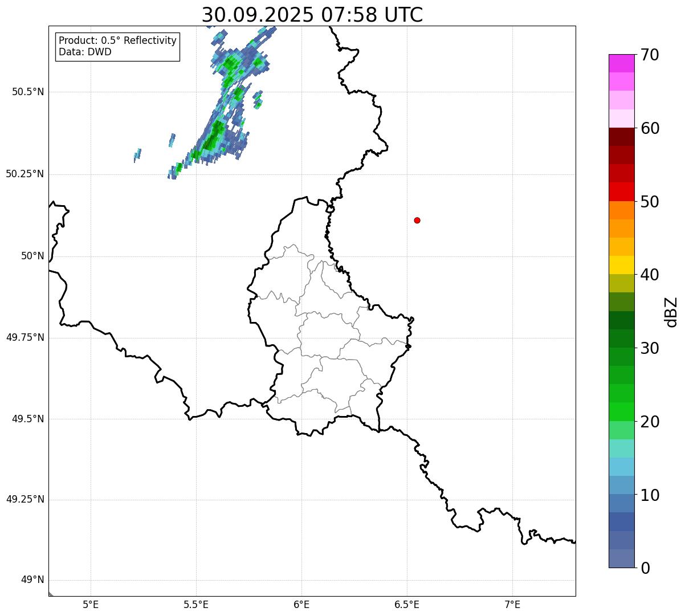Click the colorbar '30' tick label
The image size is (685, 616).
pos(650,348)
